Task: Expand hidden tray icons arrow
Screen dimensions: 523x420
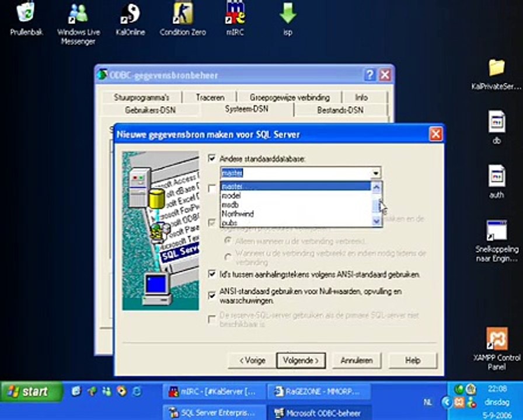Action: click(x=447, y=402)
